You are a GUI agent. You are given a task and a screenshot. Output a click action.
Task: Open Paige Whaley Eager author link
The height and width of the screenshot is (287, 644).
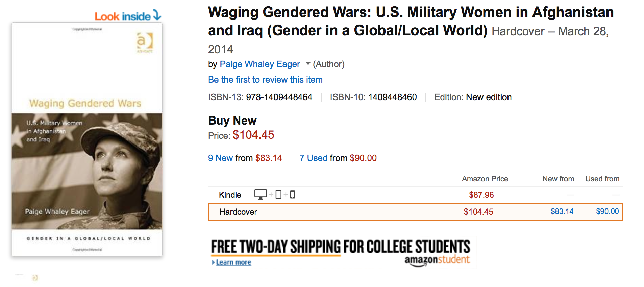coord(259,64)
